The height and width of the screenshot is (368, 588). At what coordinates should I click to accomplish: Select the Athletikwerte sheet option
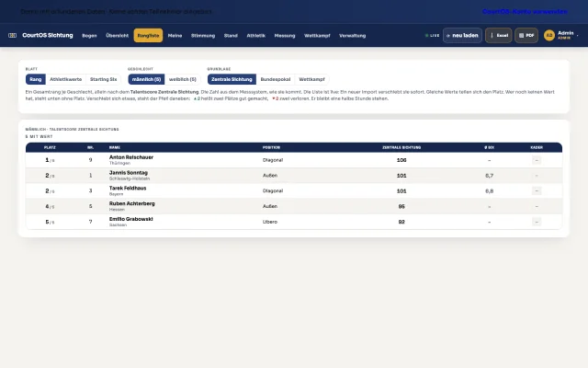coord(65,79)
